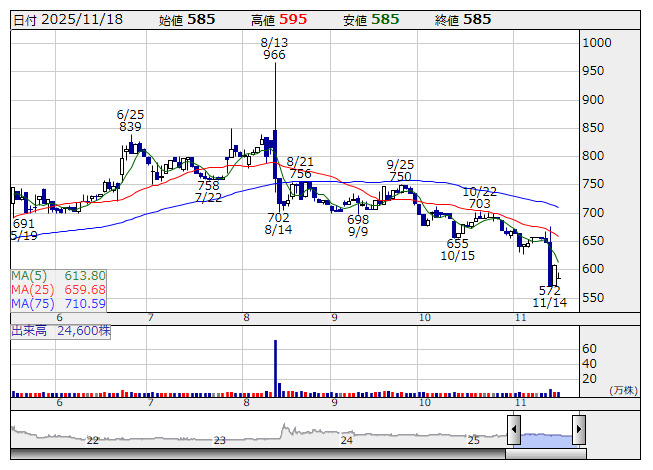
Task: Click month 11 label below volume chart
Action: point(520,403)
